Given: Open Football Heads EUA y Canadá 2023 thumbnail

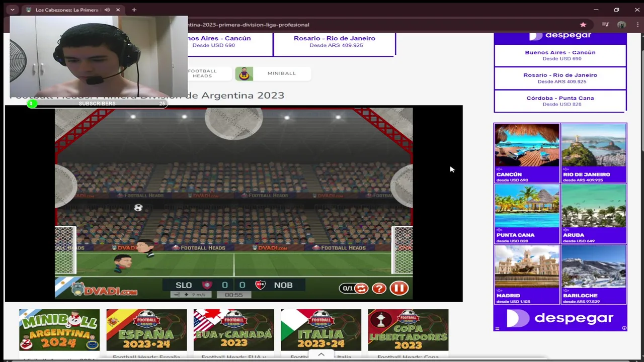Looking at the screenshot, I should (234, 330).
